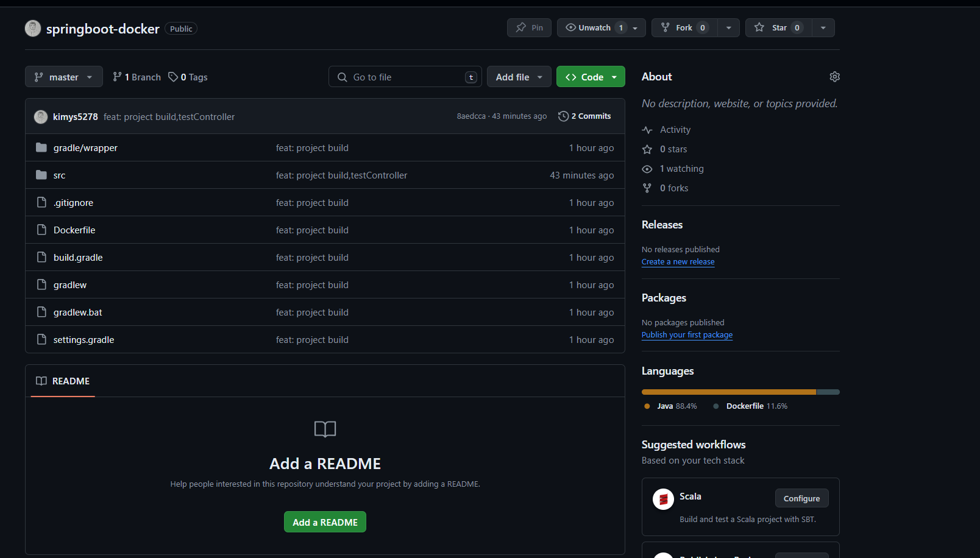
Task: Select the README tab
Action: click(63, 381)
